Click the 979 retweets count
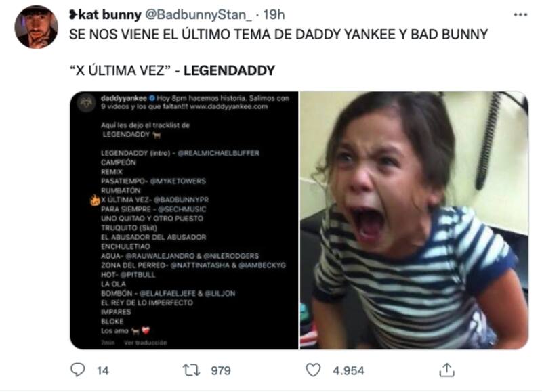The height and width of the screenshot is (392, 542). (221, 370)
